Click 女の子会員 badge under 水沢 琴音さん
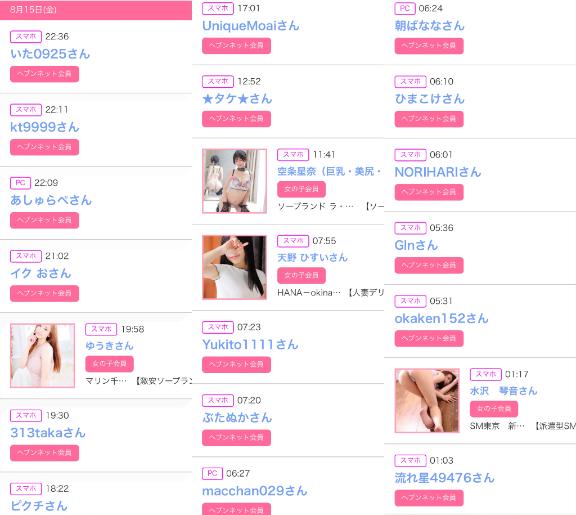Screen dimensions: 576x515 tap(494, 409)
